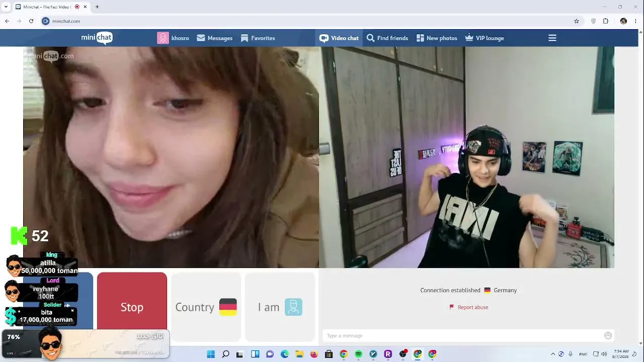Screen dimensions: 644x362
Task: Click the microphone icon in system tray
Action: [x=571, y=354]
